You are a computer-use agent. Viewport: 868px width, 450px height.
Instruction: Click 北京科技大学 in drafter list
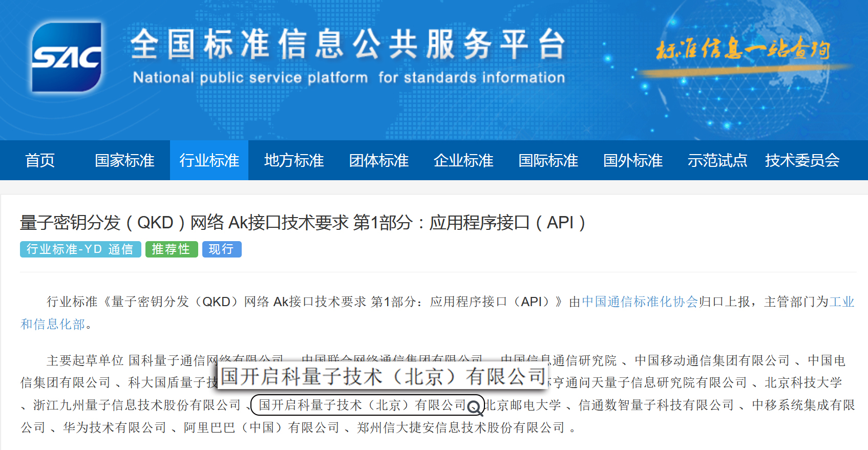tap(803, 382)
